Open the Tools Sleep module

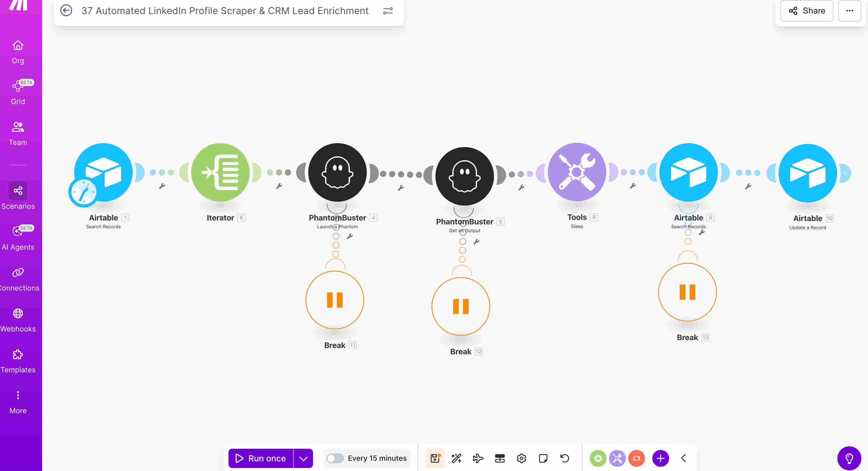(x=577, y=172)
